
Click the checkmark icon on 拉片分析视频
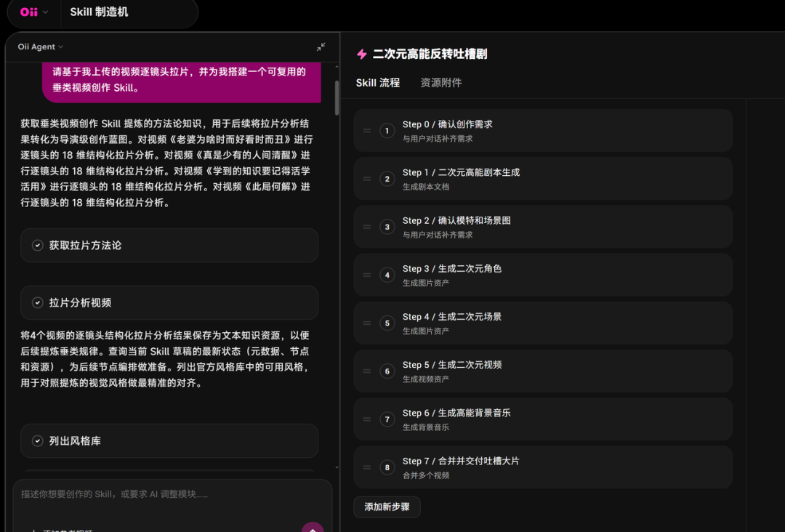pos(38,303)
